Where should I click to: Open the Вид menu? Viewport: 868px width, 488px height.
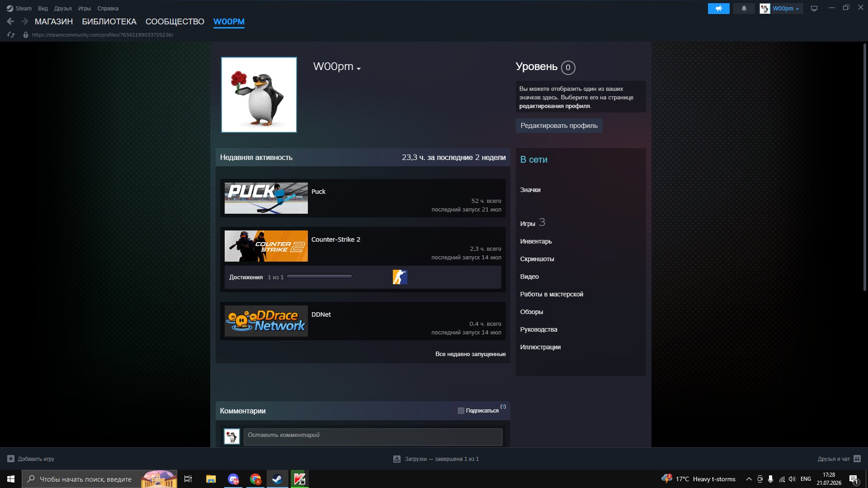(43, 8)
